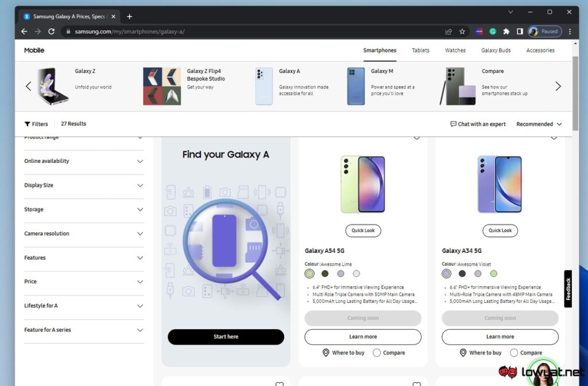Switch to the Tablets tab

point(420,50)
